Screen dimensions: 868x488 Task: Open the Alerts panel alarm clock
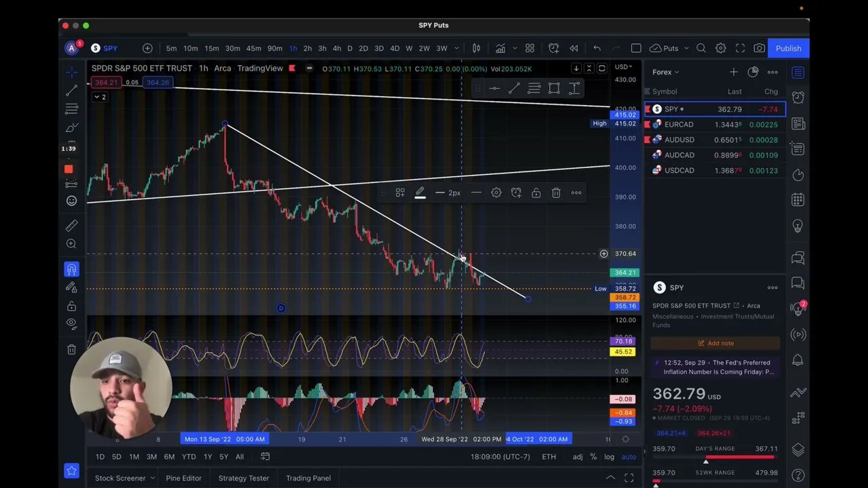pyautogui.click(x=798, y=98)
